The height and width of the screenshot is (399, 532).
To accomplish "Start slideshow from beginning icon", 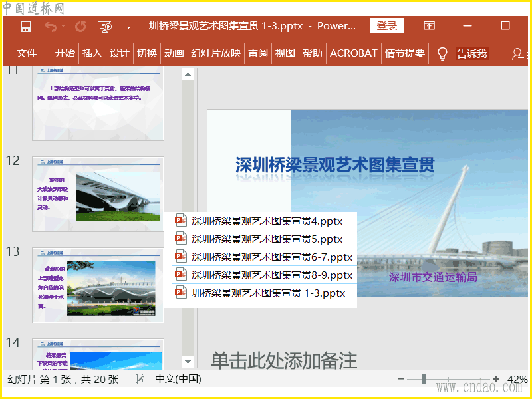I will click(105, 27).
